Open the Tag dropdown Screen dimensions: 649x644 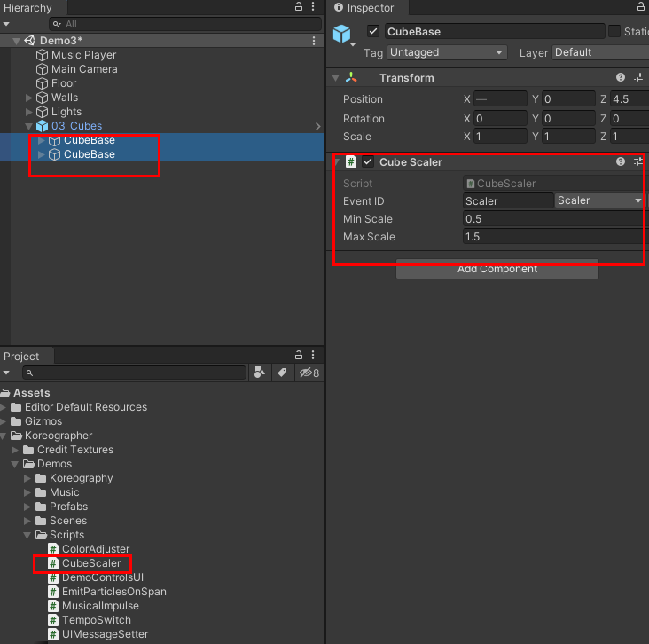click(447, 52)
